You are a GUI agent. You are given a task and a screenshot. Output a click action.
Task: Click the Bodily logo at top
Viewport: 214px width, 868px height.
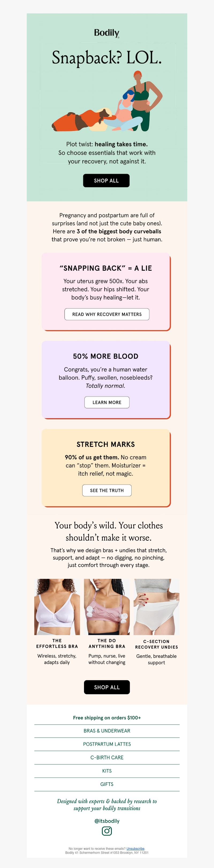point(107,33)
